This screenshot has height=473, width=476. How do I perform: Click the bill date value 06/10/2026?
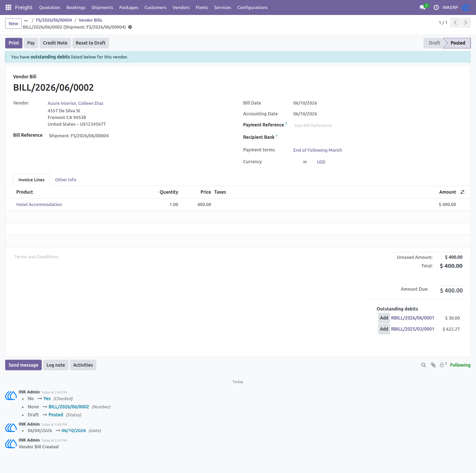[x=305, y=103]
